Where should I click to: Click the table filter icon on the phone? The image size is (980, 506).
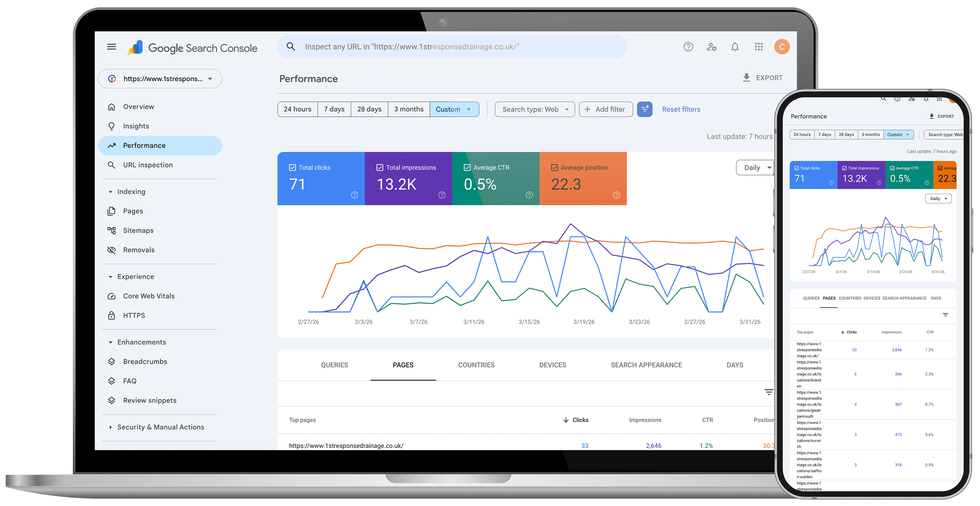click(x=945, y=315)
